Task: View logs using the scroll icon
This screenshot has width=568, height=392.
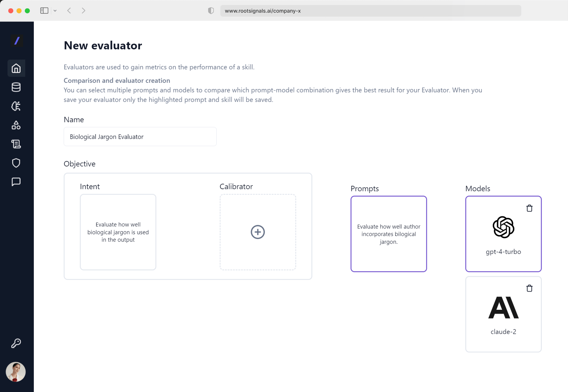Action: click(16, 144)
